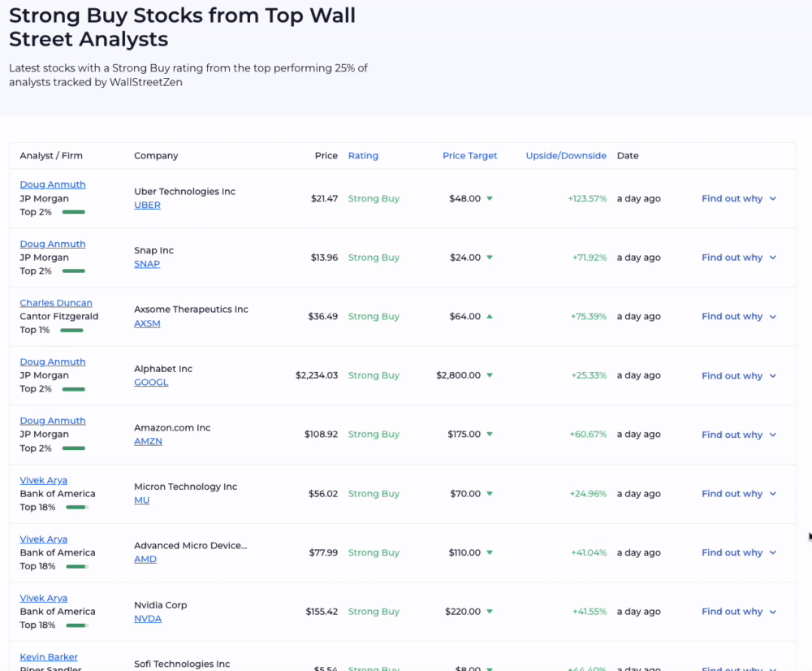Screen dimensions: 812x671
Task: Click the $155.42 price cell
Action: click(322, 612)
